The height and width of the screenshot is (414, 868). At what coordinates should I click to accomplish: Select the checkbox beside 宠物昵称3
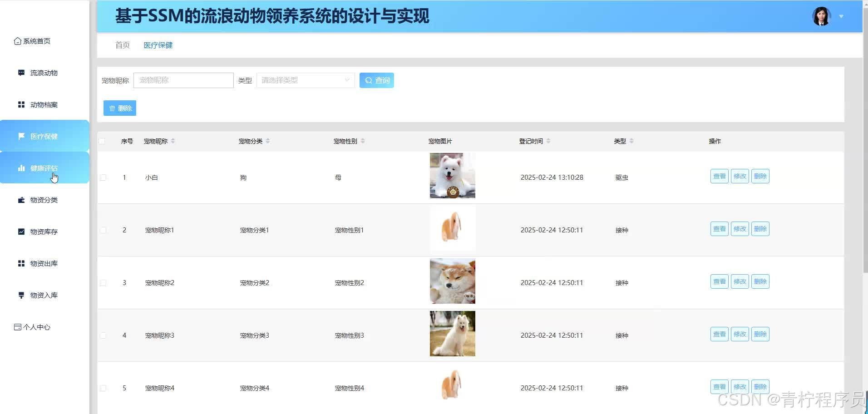(103, 335)
